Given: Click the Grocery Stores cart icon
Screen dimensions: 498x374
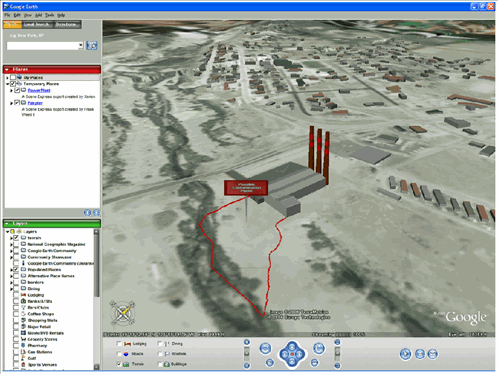Looking at the screenshot, I should (23, 339).
